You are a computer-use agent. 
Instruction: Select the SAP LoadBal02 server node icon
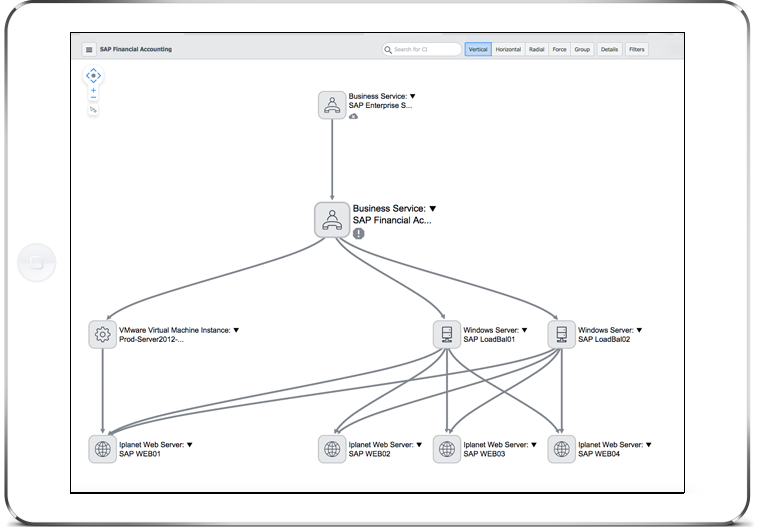pos(561,335)
